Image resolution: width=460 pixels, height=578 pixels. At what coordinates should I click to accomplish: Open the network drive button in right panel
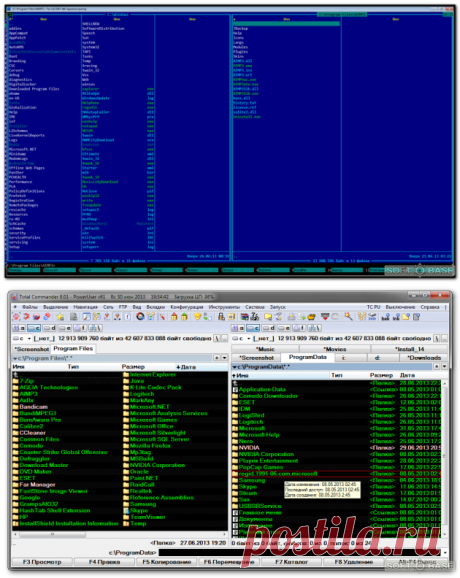[314, 328]
